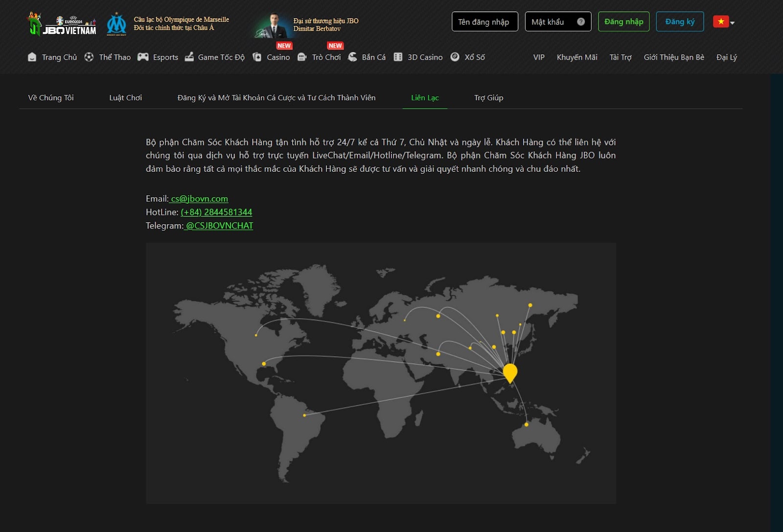The height and width of the screenshot is (532, 783).
Task: Focus the Tên đăng nhập username field
Action: 484,22
